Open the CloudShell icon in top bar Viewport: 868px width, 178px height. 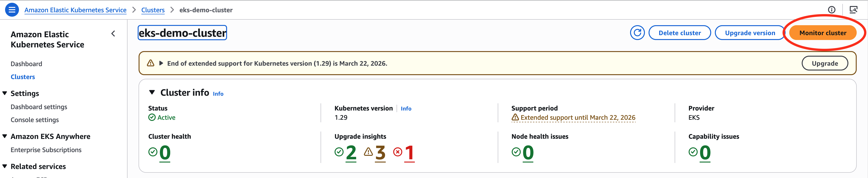coord(853,10)
